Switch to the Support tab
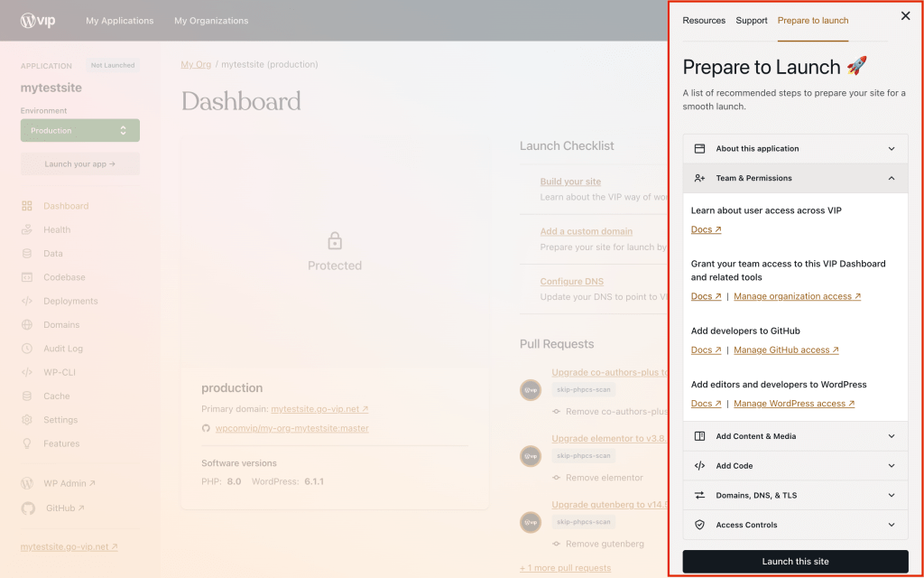Screen dimensions: 924x578 752,21
